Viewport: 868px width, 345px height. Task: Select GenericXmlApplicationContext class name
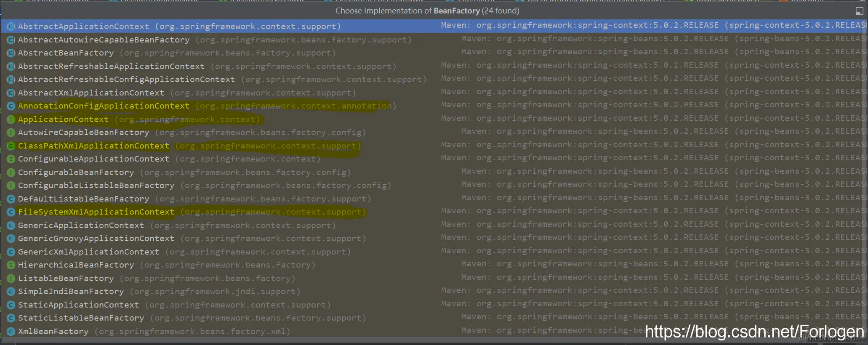click(88, 252)
